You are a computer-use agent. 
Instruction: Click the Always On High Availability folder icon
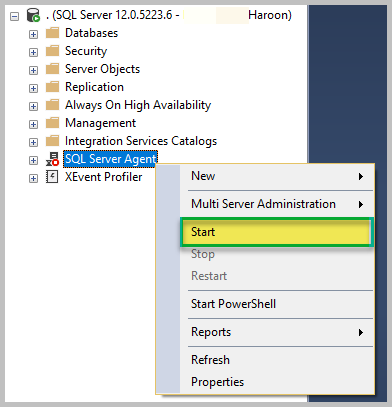(52, 105)
